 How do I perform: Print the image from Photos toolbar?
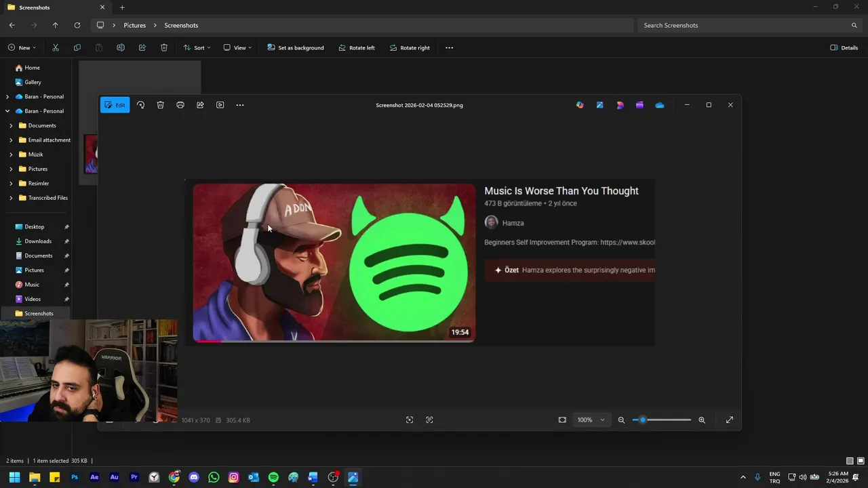[x=180, y=105]
